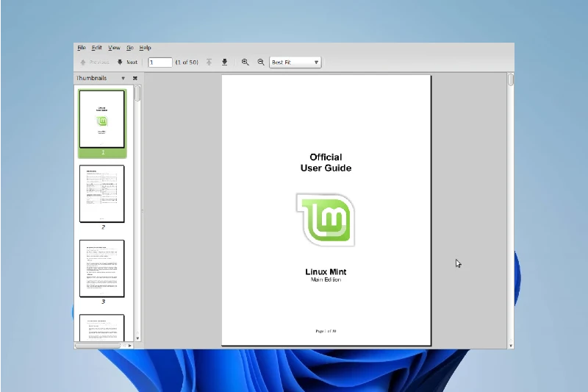Open the View menu
The height and width of the screenshot is (392, 588).
[x=114, y=48]
